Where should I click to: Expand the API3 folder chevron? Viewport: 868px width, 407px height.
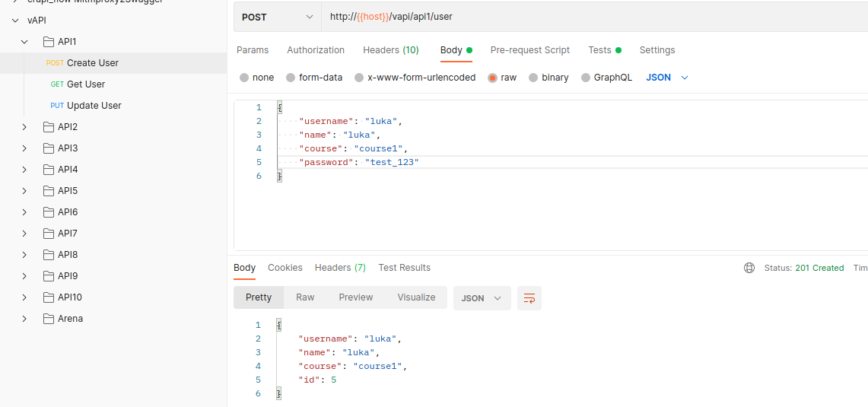click(24, 148)
